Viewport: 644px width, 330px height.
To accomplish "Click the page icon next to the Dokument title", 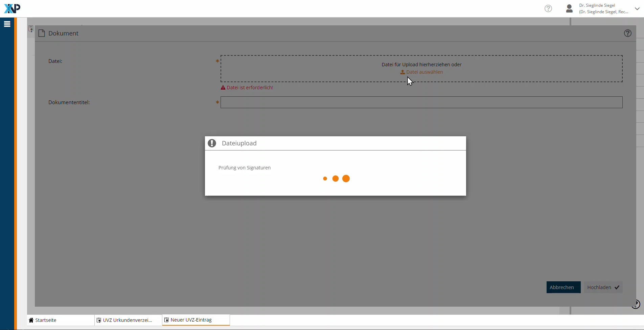I will 42,33.
